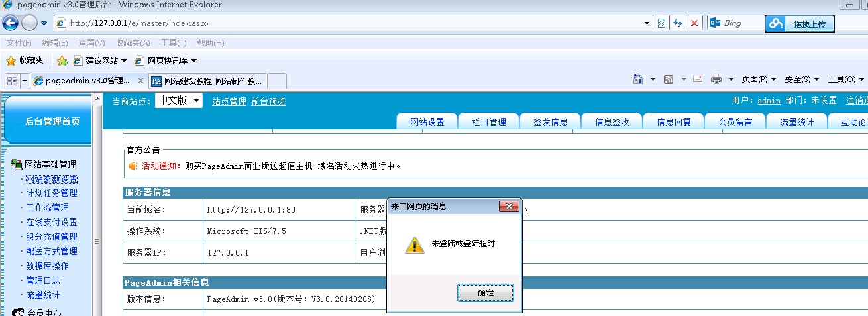Open the 建议网站 dropdown
Screen dimensions: 868x316
click(x=100, y=60)
